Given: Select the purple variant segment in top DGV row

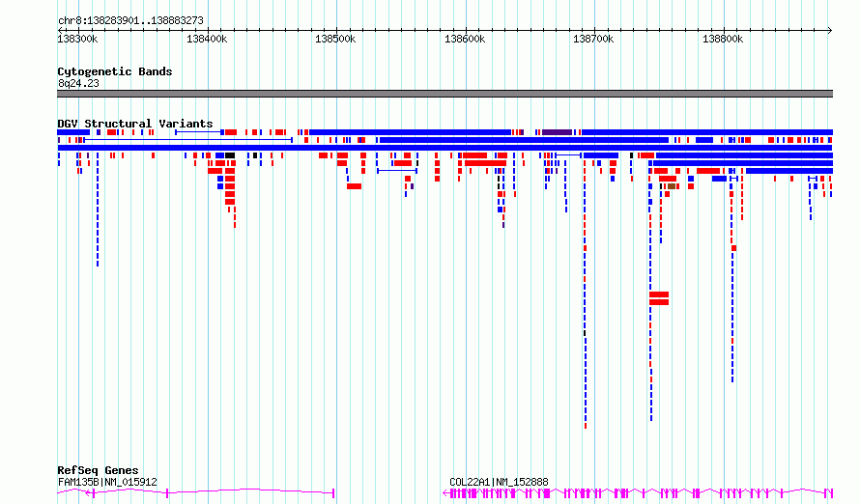Looking at the screenshot, I should point(557,132).
